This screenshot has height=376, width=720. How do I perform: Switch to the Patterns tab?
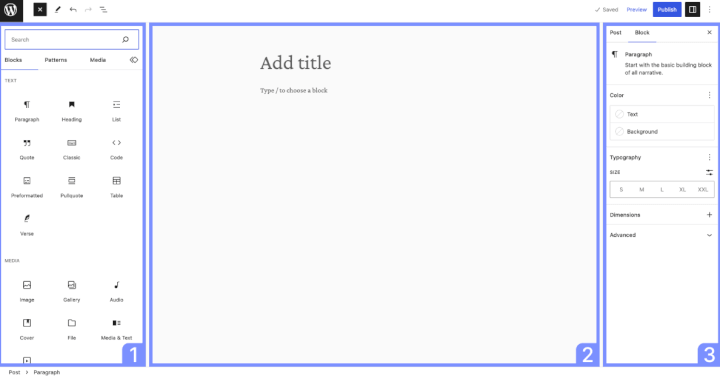56,60
